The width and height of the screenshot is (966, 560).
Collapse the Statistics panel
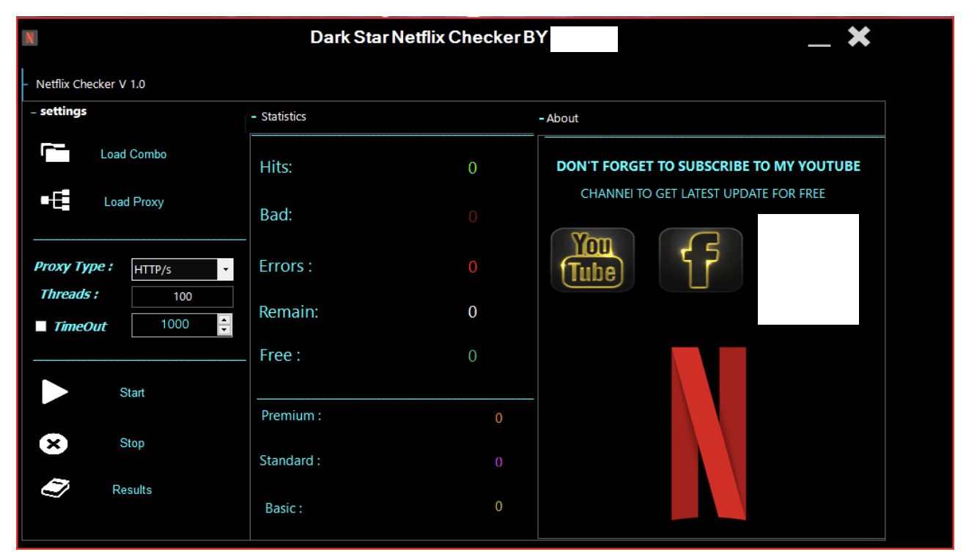(x=255, y=116)
